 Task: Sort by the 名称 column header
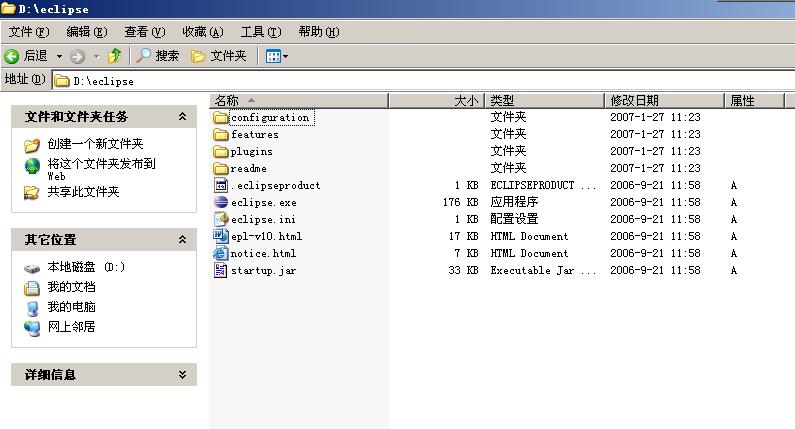coord(299,100)
